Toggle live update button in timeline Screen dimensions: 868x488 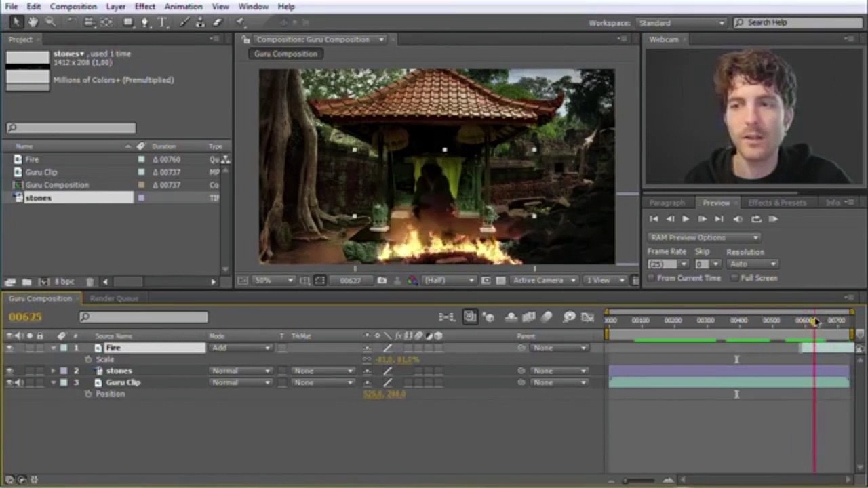470,317
